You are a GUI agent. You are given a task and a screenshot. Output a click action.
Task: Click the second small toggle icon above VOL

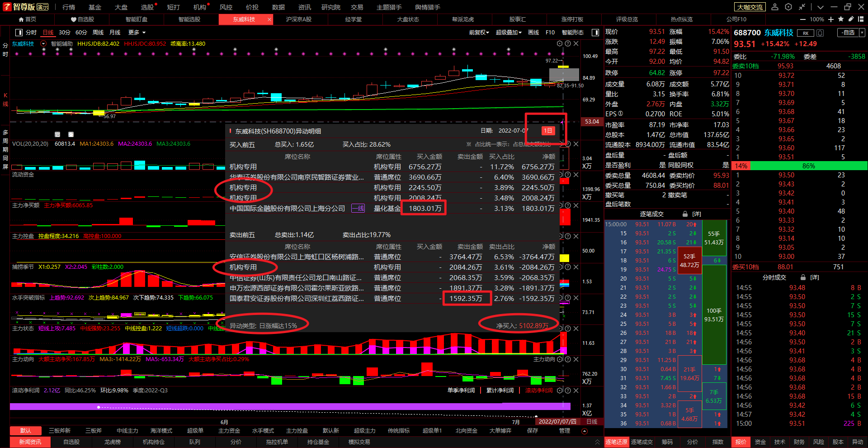(x=71, y=134)
